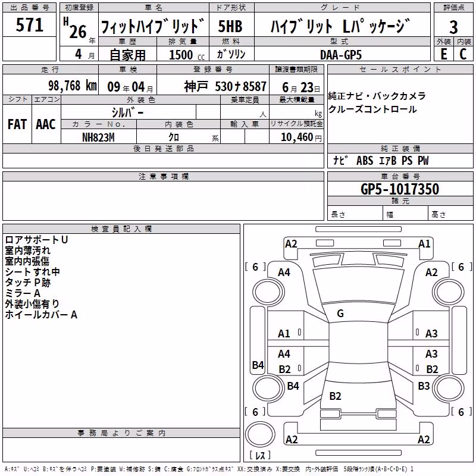The height and width of the screenshot is (476, 476).
Task: Click inspector note タッチP跡
Action: [x=27, y=282]
